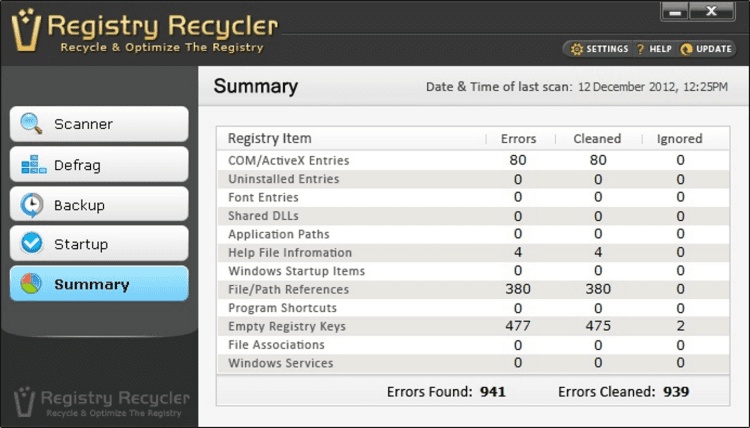Go to the Backup section

pyautogui.click(x=99, y=204)
